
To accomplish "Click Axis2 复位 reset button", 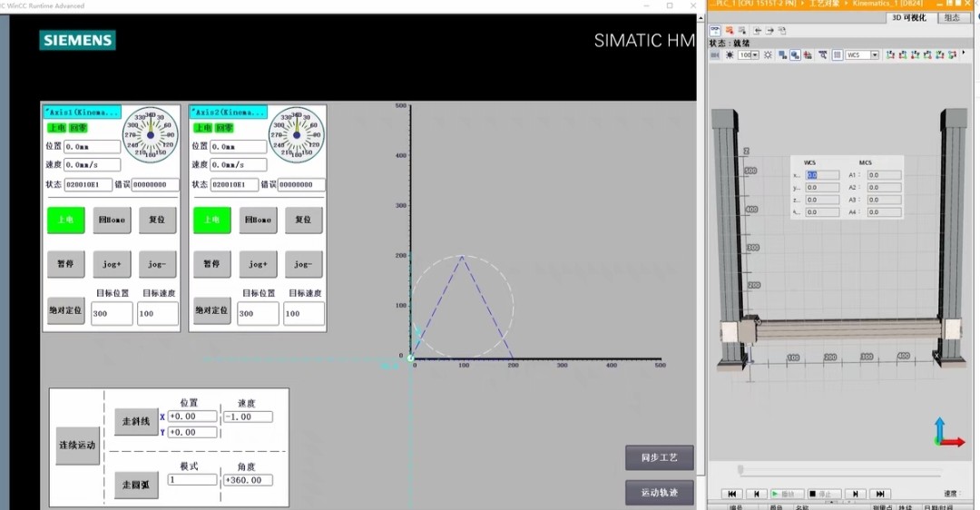I will [x=303, y=220].
